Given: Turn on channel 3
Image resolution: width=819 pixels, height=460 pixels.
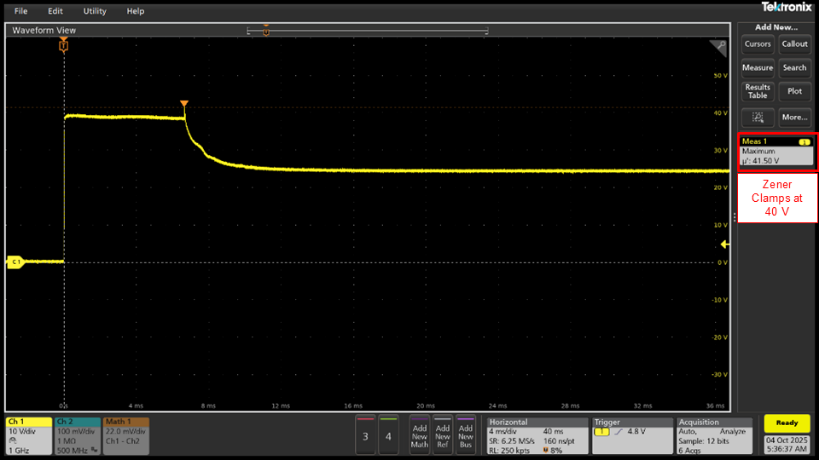Looking at the screenshot, I should (x=364, y=436).
